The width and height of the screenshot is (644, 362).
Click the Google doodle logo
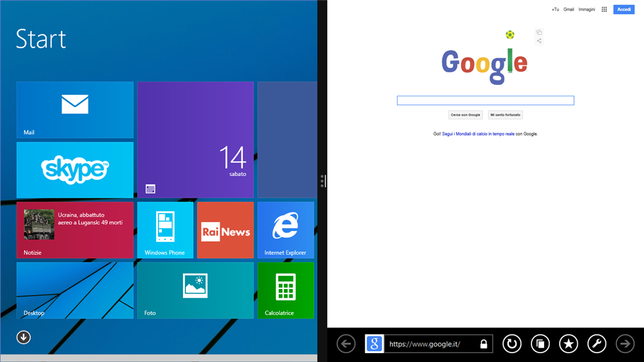[x=485, y=66]
